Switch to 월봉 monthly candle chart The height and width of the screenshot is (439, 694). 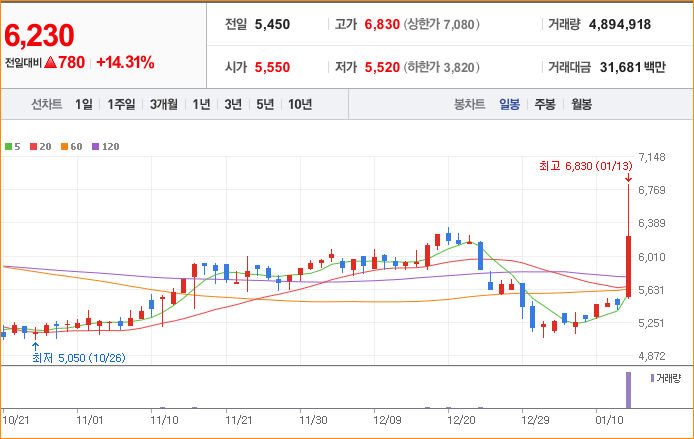coord(581,104)
